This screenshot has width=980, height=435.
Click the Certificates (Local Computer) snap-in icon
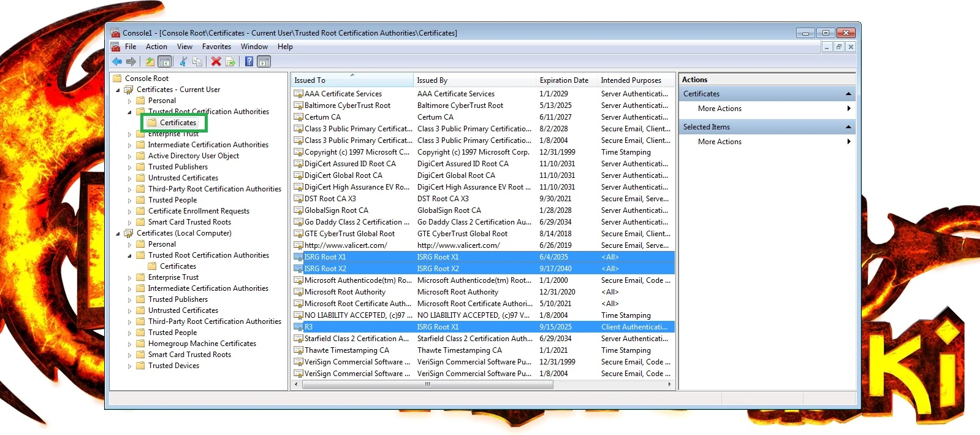(x=129, y=233)
